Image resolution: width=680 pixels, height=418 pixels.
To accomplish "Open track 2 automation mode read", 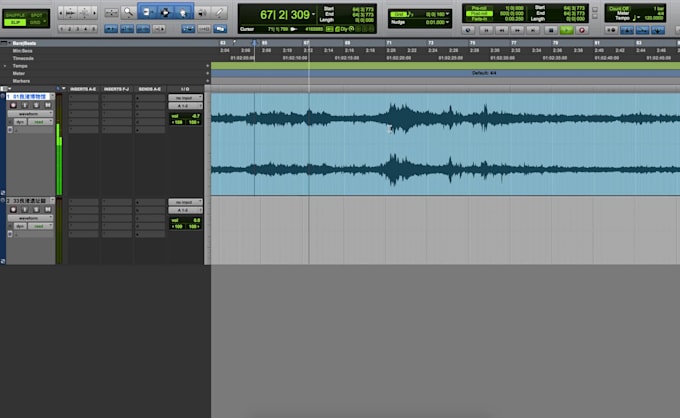I will 40,226.
